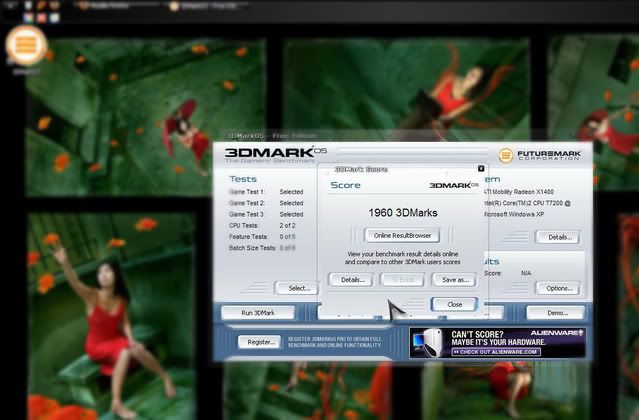Open the Alienware advertisement banner
The image size is (639, 420).
[x=498, y=343]
